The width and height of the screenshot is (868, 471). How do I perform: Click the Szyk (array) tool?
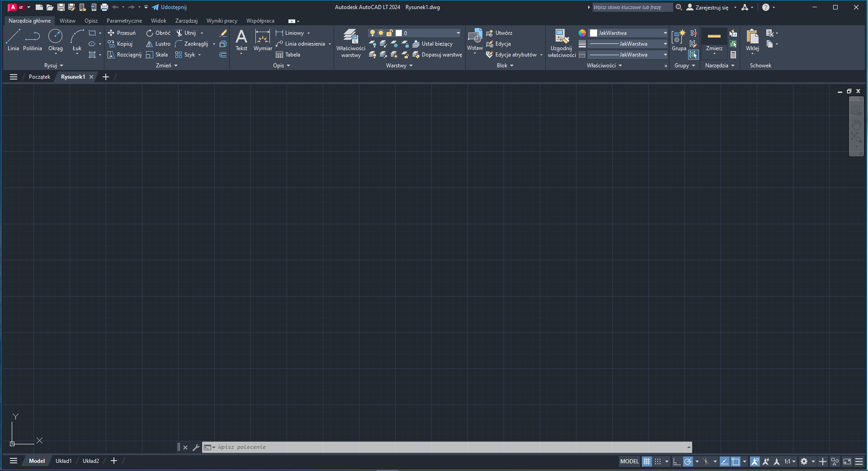185,55
